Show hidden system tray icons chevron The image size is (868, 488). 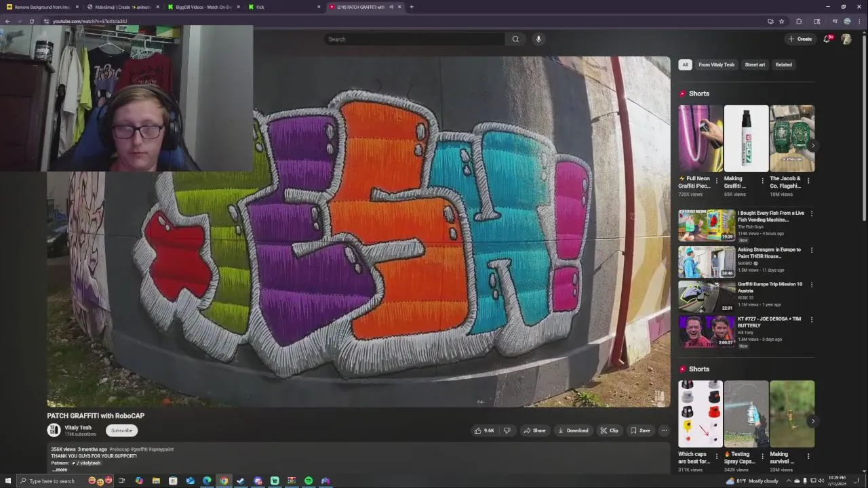click(x=789, y=481)
